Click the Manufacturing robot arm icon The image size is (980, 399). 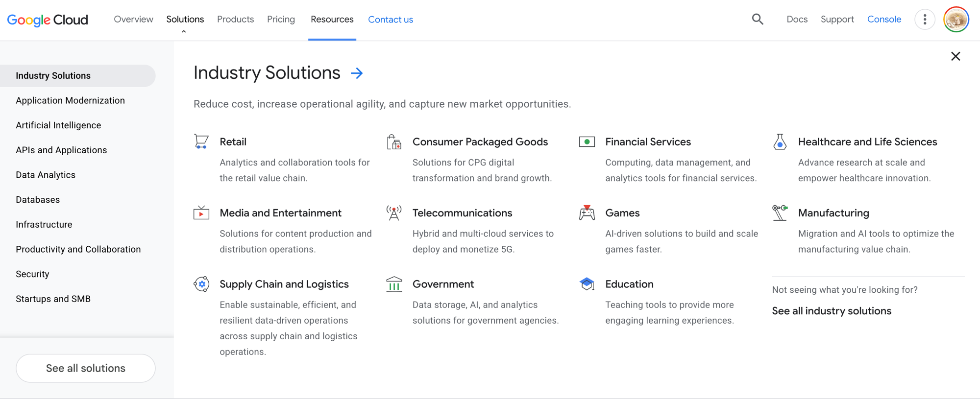(780, 212)
